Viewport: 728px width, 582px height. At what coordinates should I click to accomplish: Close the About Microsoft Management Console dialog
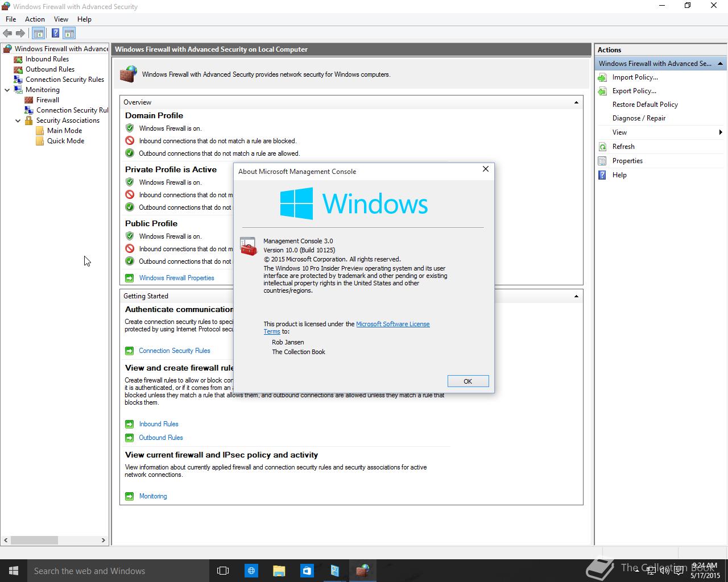point(485,169)
